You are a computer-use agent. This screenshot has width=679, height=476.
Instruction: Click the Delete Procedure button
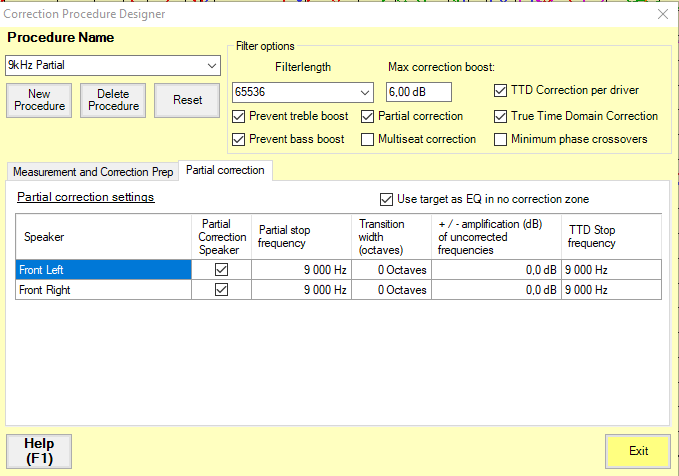pos(113,100)
